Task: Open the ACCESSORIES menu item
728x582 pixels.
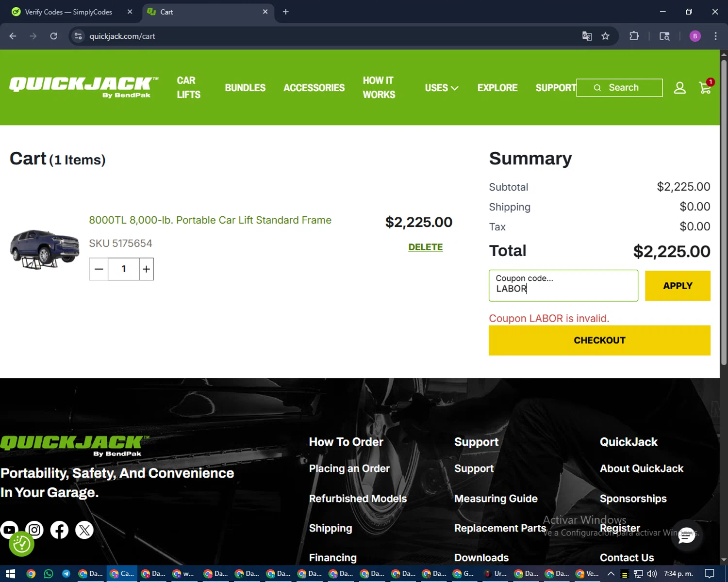Action: click(314, 88)
